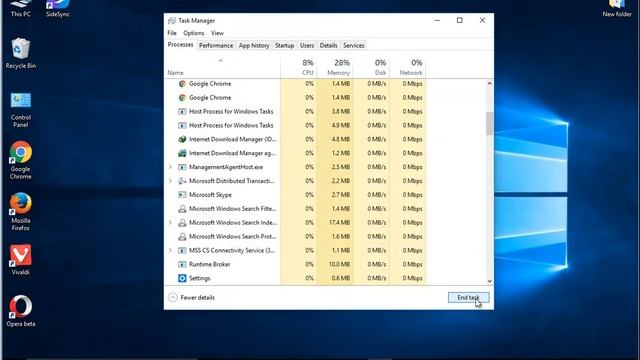Expand the MSS CS Connectivity Service group
The height and width of the screenshot is (360, 640).
pyautogui.click(x=170, y=250)
